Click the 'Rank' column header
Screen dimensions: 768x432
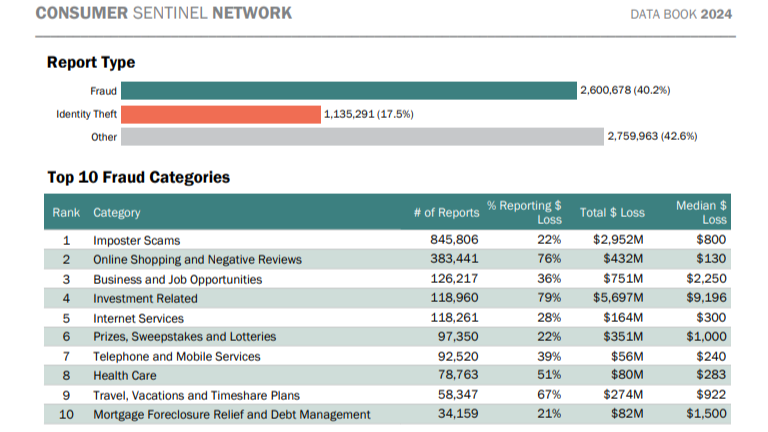[x=66, y=213]
